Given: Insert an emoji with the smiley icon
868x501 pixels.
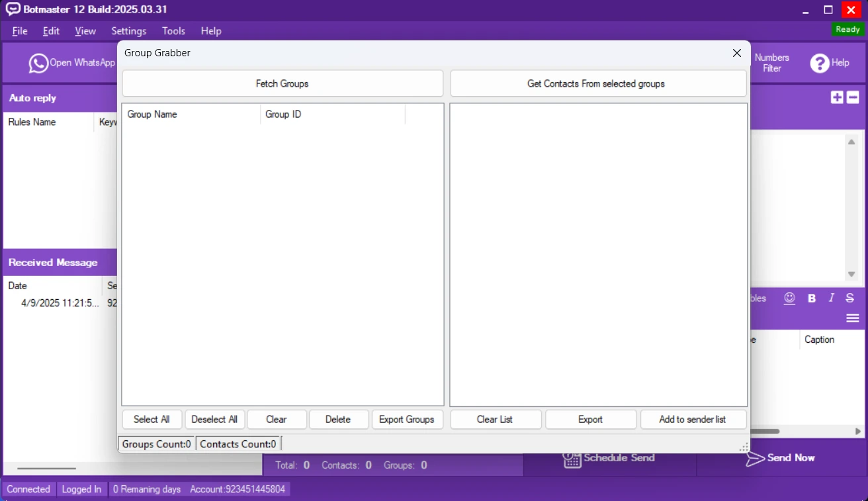Looking at the screenshot, I should click(x=789, y=298).
